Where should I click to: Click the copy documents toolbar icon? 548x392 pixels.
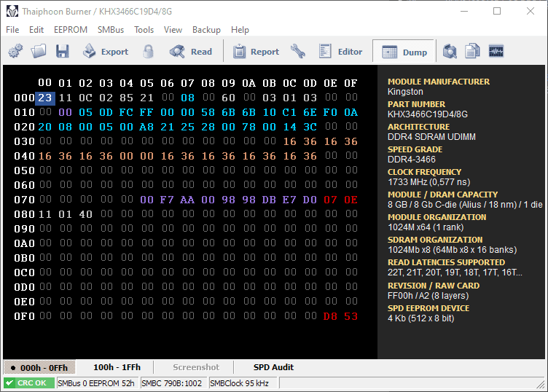click(x=472, y=51)
